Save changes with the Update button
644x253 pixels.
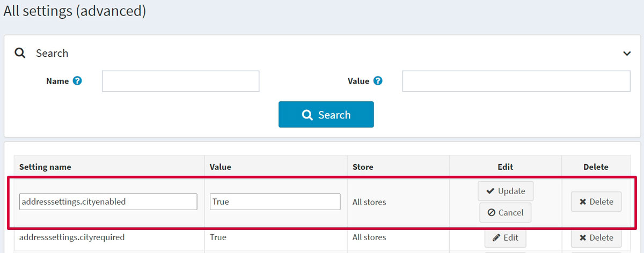coord(506,191)
